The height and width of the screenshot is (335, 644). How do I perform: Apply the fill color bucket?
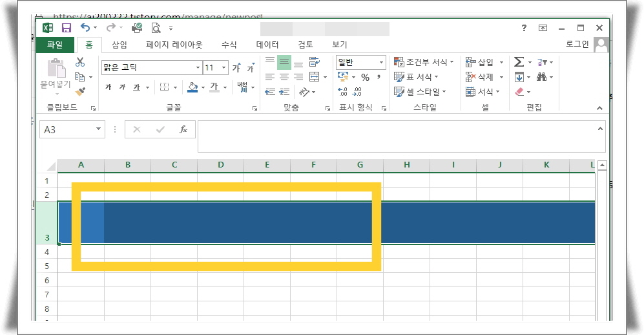[x=192, y=87]
